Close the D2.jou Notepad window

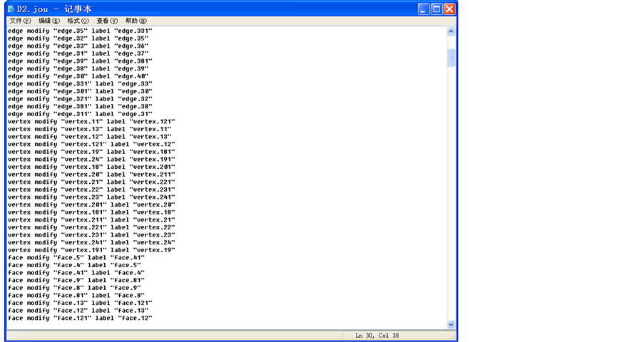(x=449, y=9)
